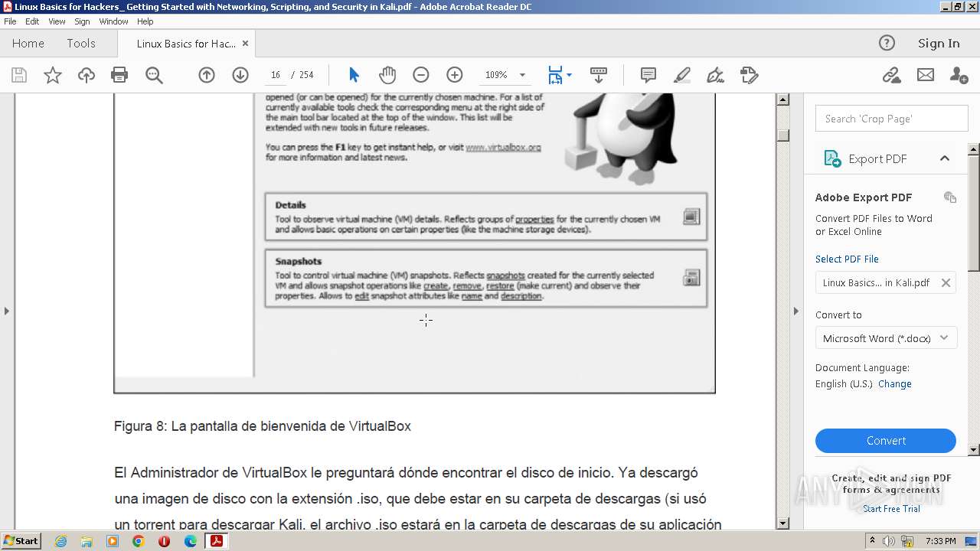Open File Explorer folder in taskbar
This screenshot has width=980, height=551.
click(x=87, y=541)
